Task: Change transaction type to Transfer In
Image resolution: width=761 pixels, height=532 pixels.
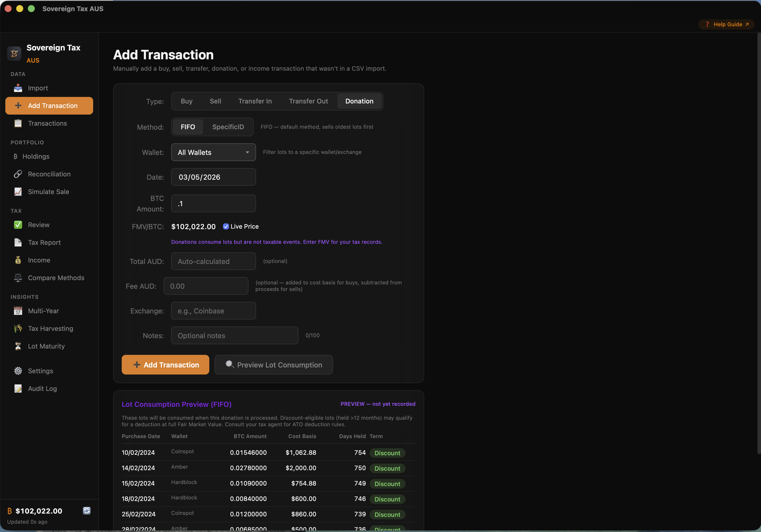Action: (x=255, y=101)
